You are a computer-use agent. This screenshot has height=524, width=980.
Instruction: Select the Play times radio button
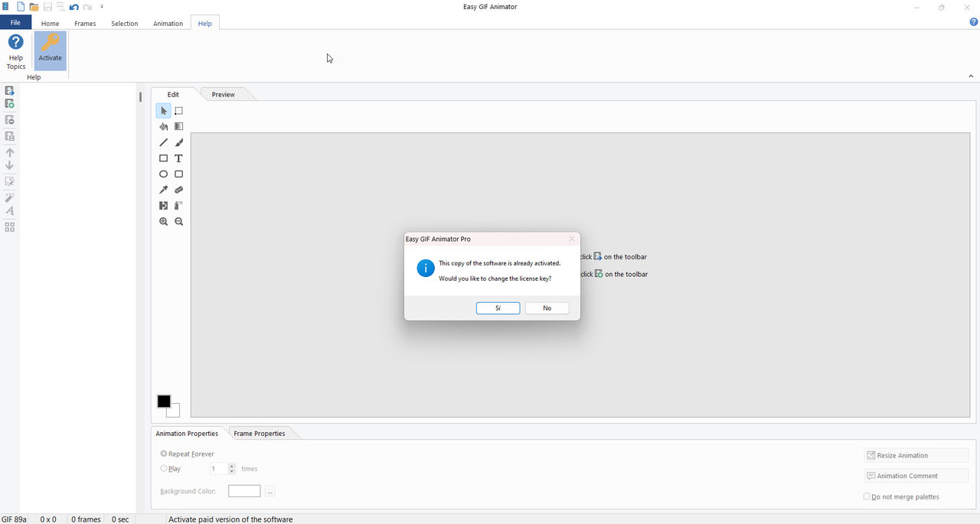[x=164, y=468]
